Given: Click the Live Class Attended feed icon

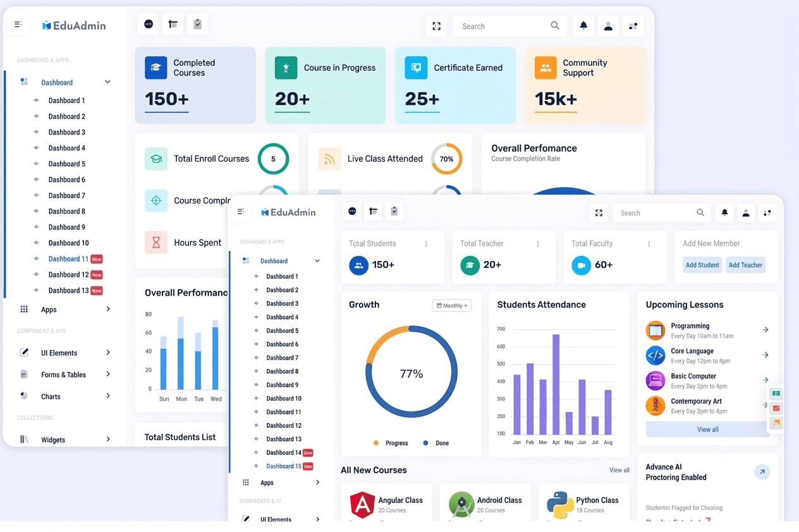Looking at the screenshot, I should pos(329,159).
